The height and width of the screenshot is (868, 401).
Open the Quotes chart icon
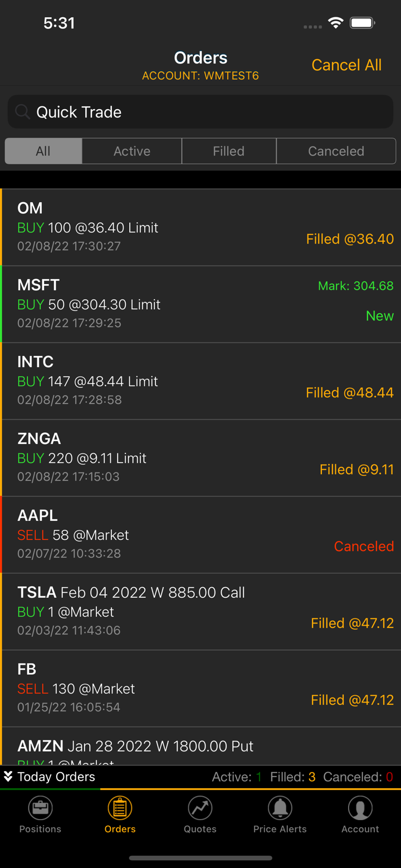200,808
